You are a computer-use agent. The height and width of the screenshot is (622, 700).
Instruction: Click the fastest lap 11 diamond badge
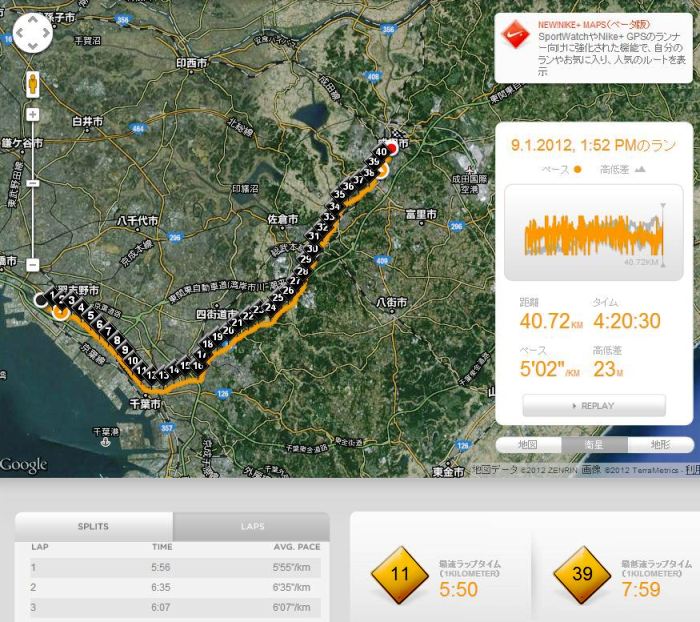[400, 574]
